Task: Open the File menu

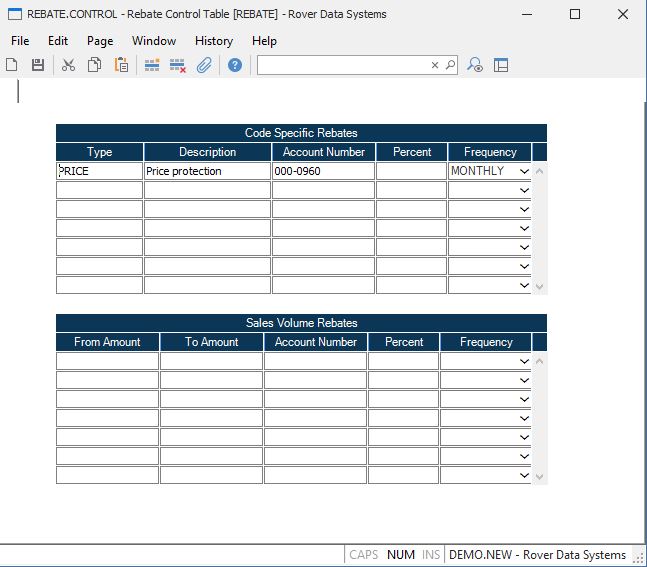Action: (x=20, y=41)
